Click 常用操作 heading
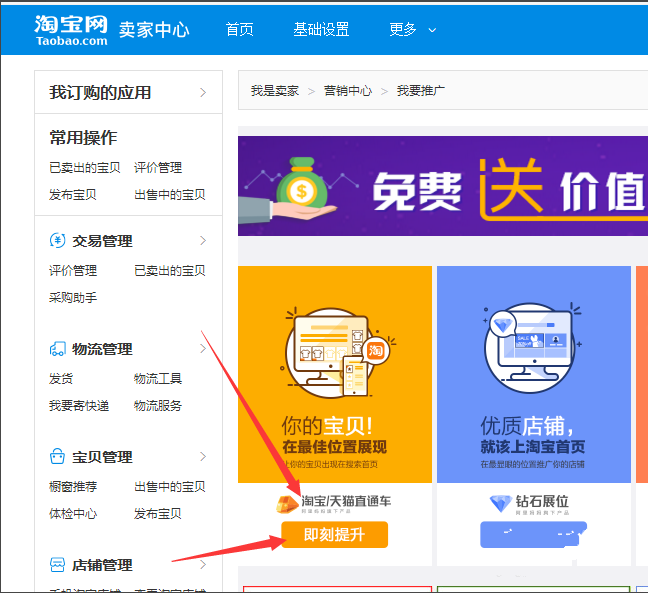 pyautogui.click(x=83, y=137)
